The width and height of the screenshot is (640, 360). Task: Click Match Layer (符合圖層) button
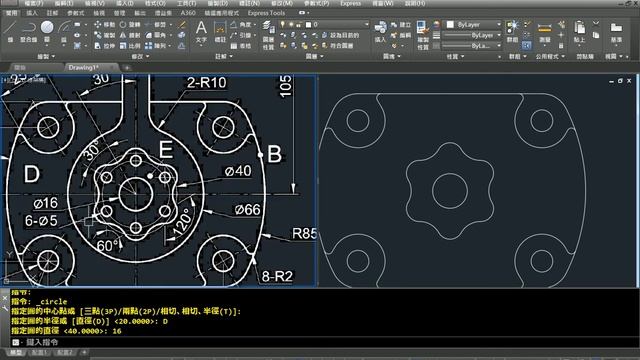(338, 46)
